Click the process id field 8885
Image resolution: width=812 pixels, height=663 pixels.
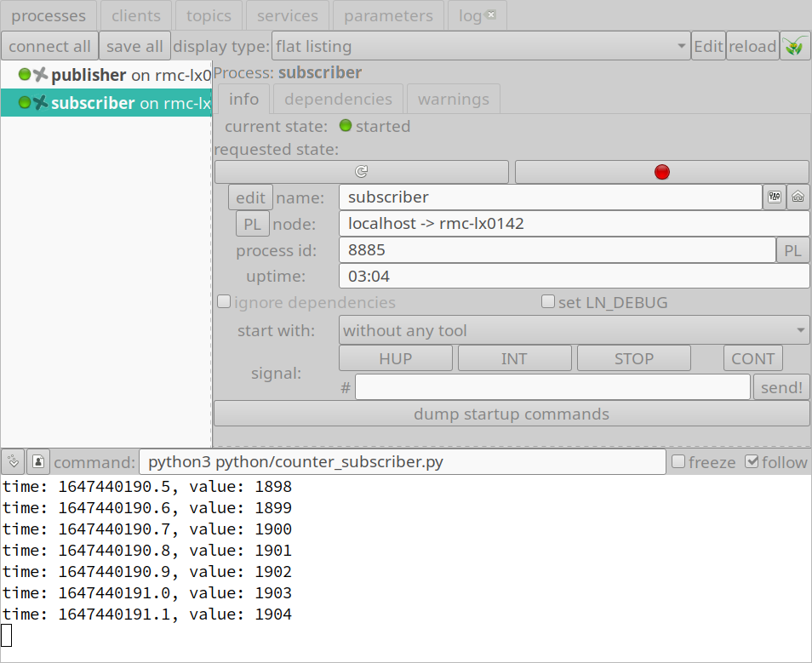558,249
